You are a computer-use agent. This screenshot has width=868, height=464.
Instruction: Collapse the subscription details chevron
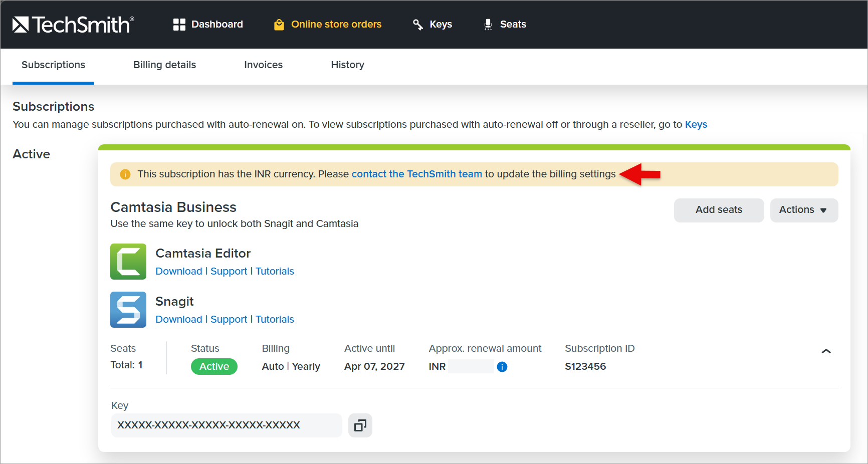click(826, 351)
